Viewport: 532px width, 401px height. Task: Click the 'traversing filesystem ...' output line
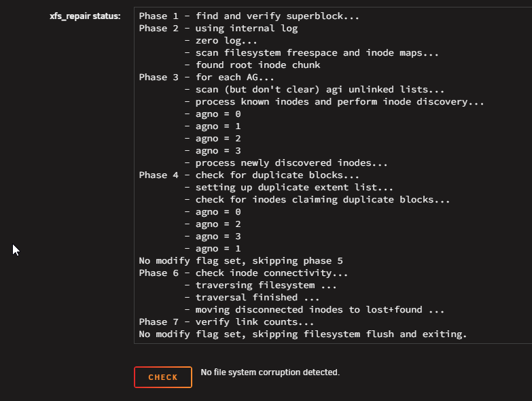260,285
